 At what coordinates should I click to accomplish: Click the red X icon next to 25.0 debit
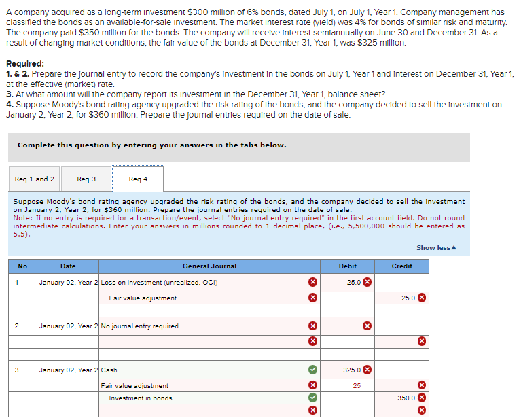[367, 282]
